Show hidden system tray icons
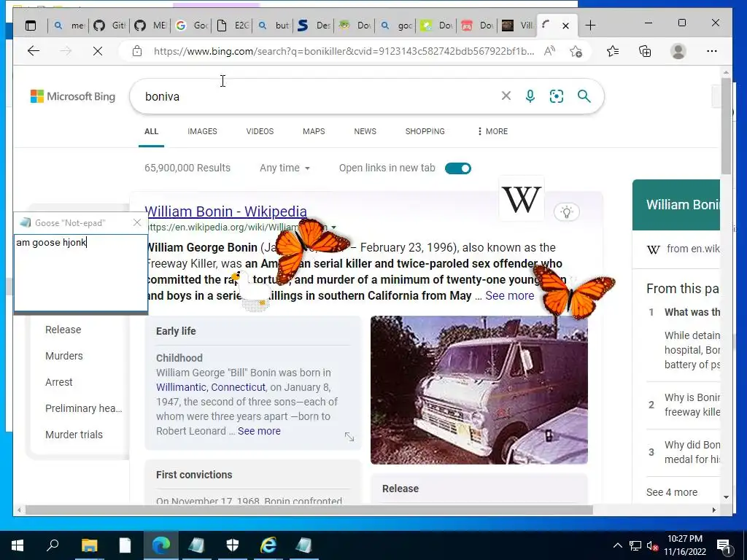Viewport: 747px width, 560px height. click(617, 545)
